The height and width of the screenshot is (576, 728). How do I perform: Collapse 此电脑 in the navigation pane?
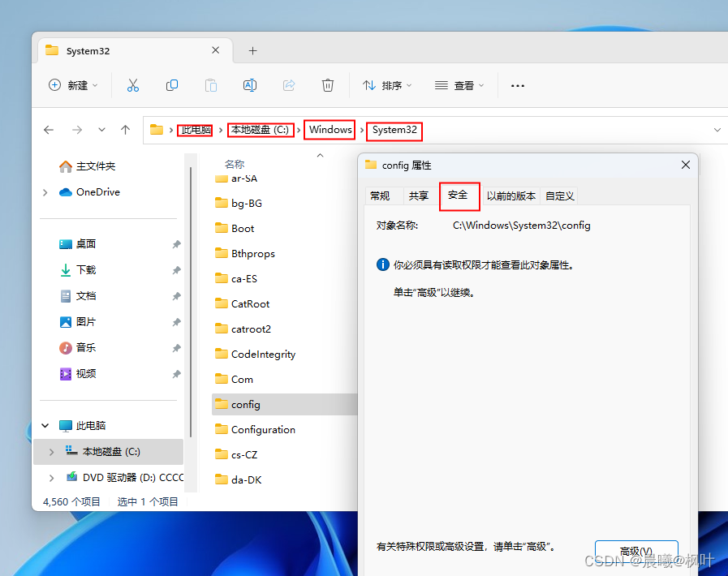tap(46, 425)
